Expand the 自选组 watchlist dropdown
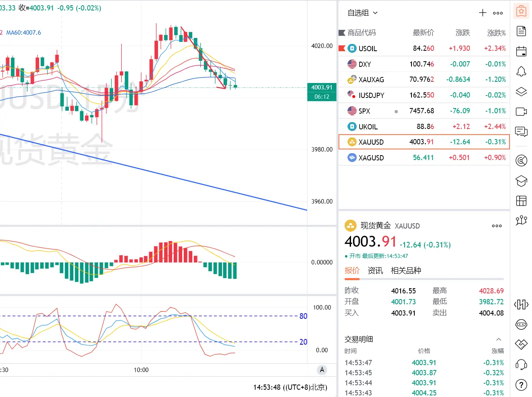 (362, 13)
